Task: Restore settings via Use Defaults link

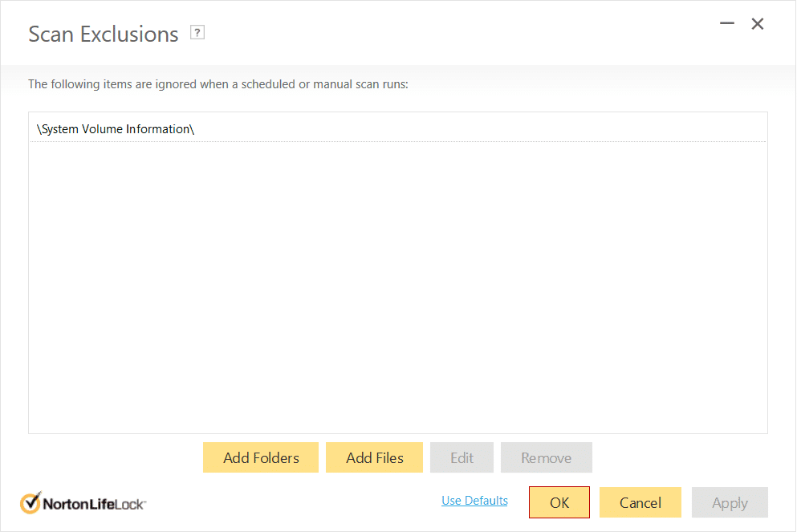Action: click(474, 501)
